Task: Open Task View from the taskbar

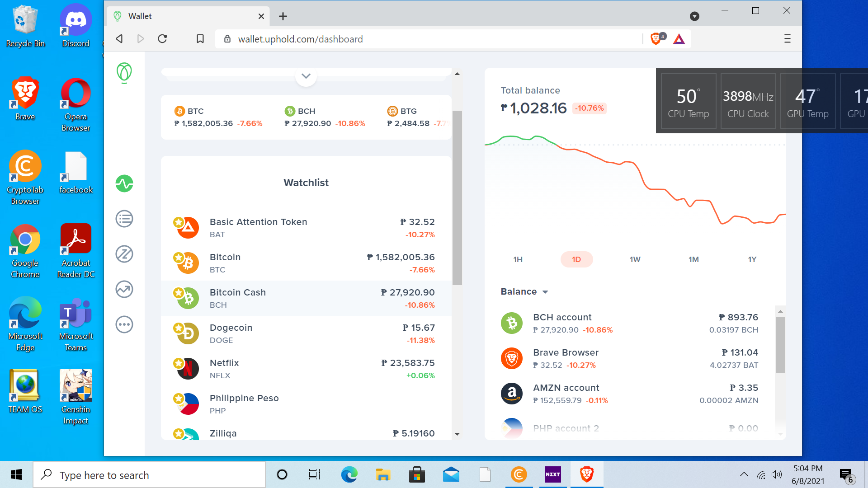Action: coord(315,475)
